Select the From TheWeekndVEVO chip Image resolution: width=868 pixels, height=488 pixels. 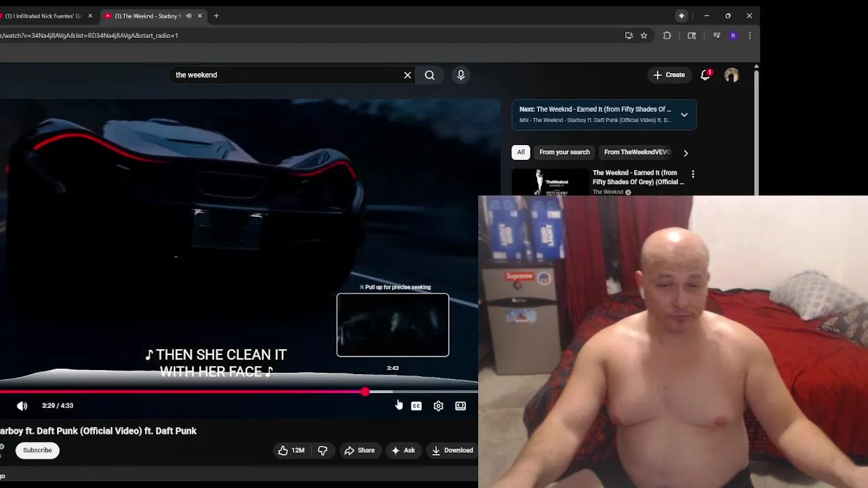coord(637,152)
